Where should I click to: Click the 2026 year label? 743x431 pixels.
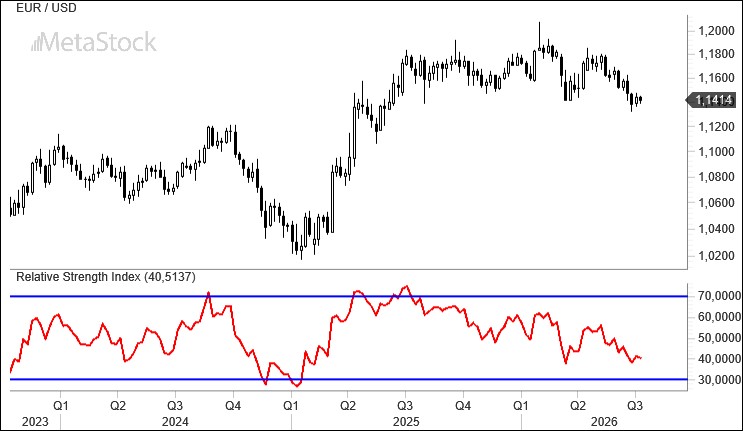(604, 422)
